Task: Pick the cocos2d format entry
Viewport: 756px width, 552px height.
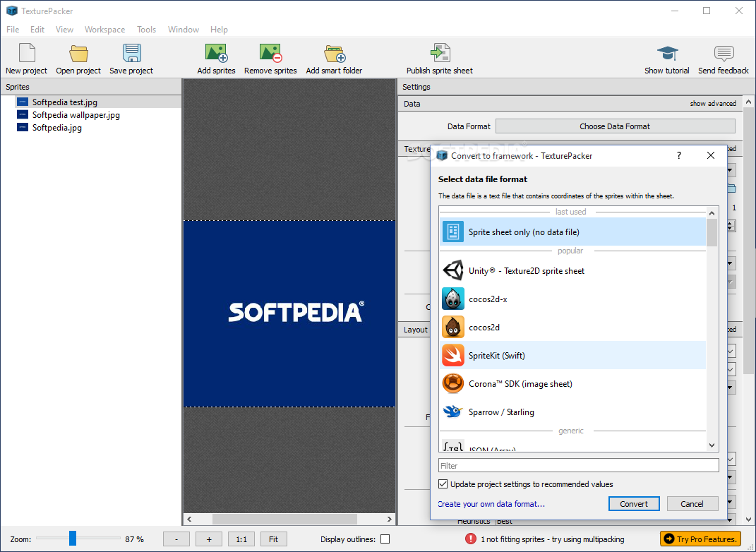Action: point(572,328)
